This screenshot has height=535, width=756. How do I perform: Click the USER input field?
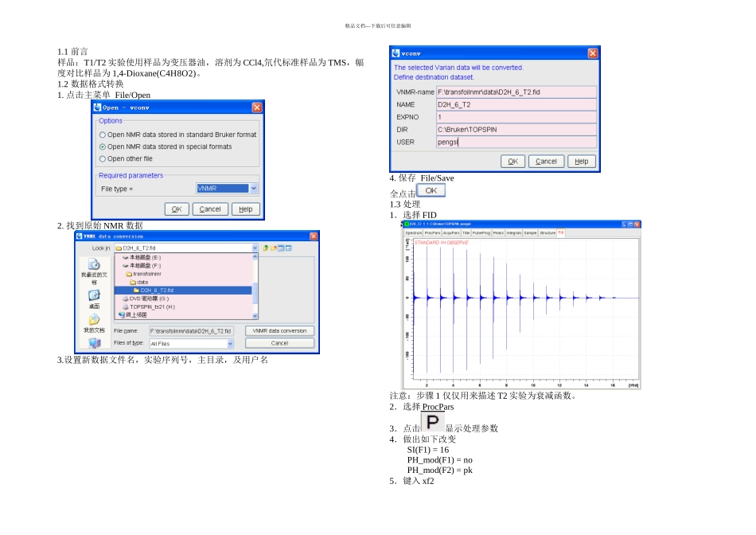point(516,142)
